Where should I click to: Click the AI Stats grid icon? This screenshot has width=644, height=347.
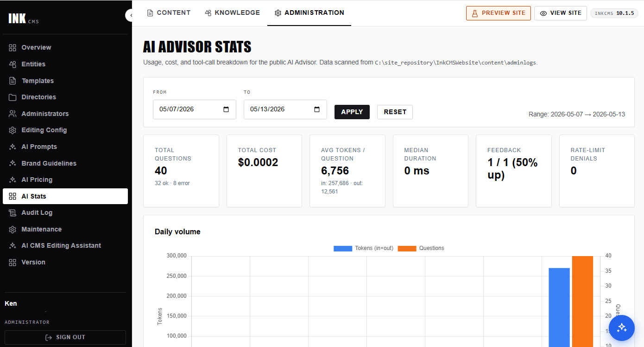click(x=13, y=196)
